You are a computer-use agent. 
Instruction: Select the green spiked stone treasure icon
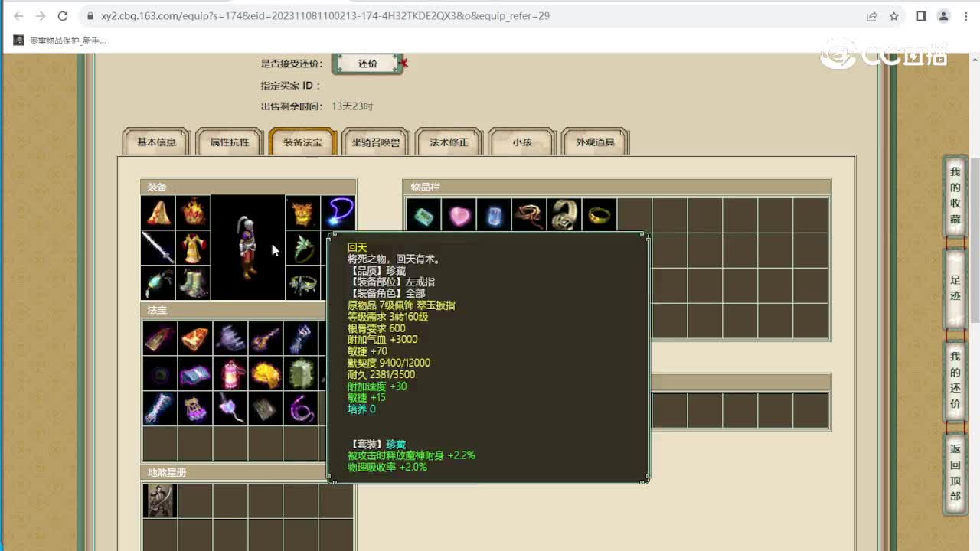[301, 373]
